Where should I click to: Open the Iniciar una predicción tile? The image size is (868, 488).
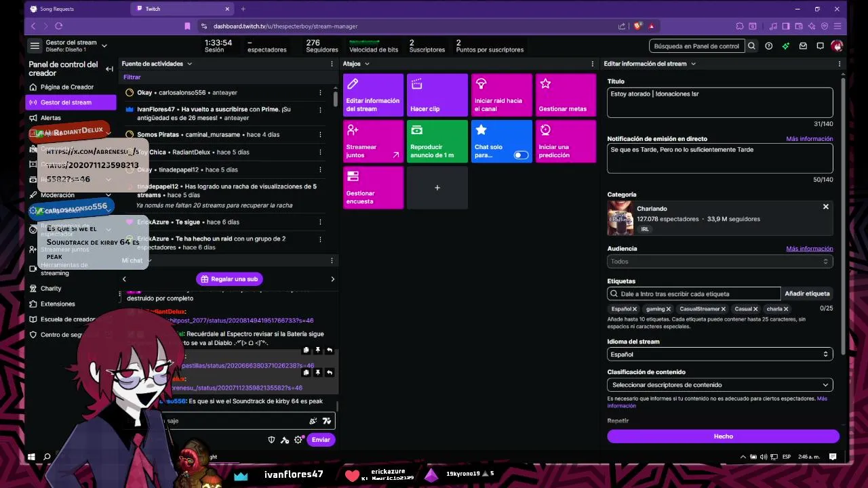566,141
